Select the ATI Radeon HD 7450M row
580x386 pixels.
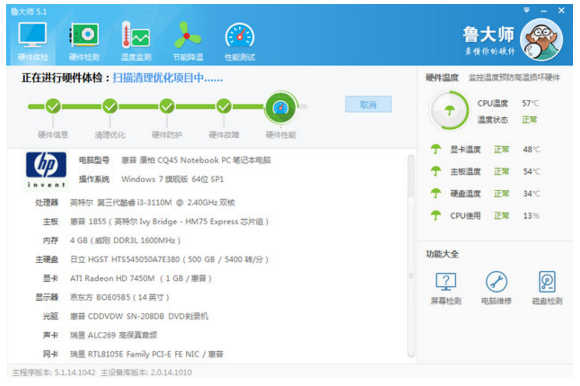pos(127,278)
